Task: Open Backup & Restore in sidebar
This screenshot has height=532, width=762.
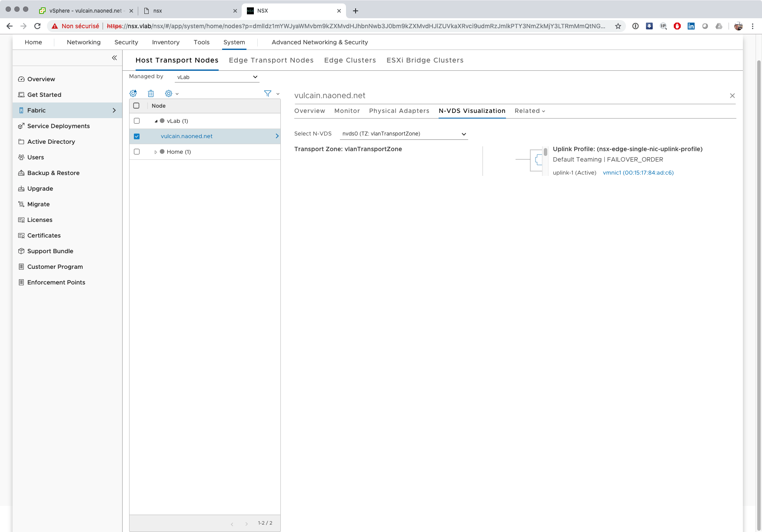Action: [x=53, y=173]
